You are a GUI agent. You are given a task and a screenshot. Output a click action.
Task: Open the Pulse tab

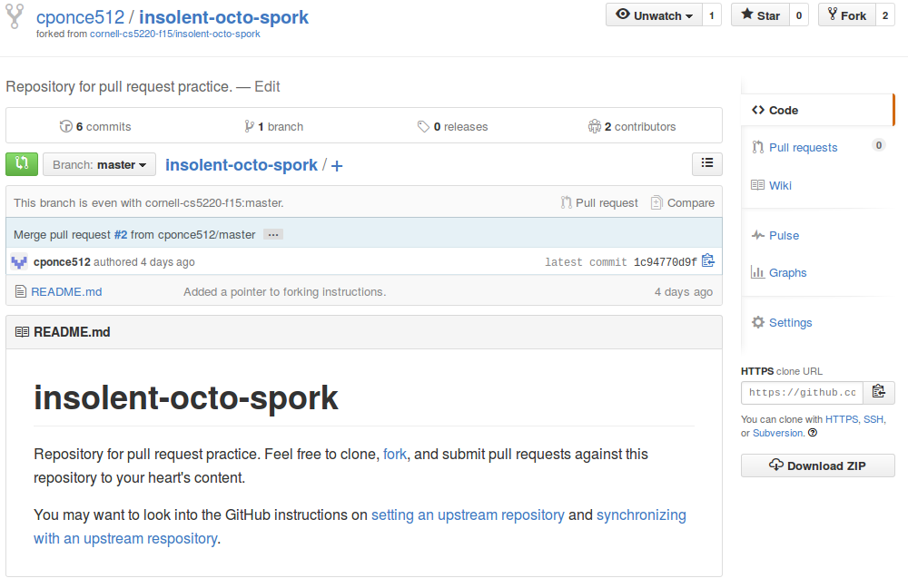click(817, 235)
